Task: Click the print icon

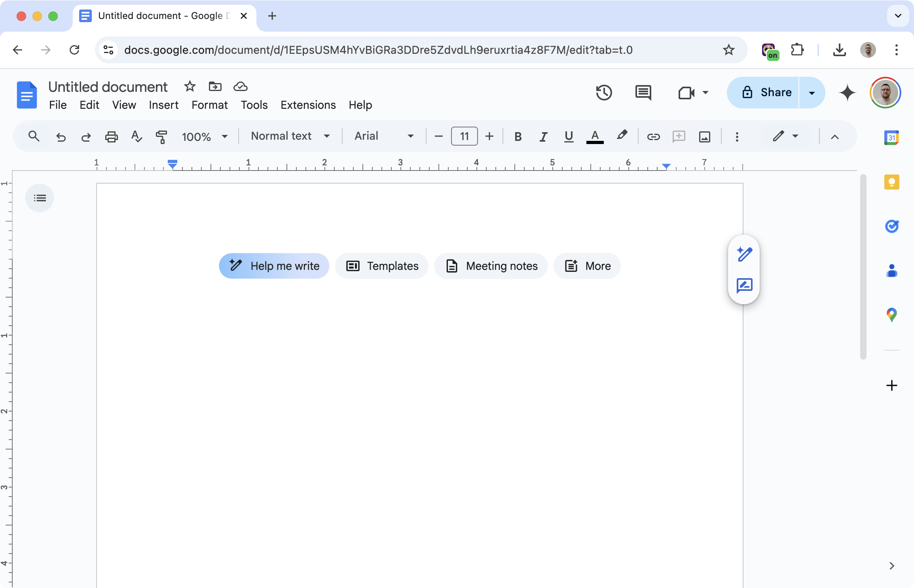Action: [x=112, y=136]
